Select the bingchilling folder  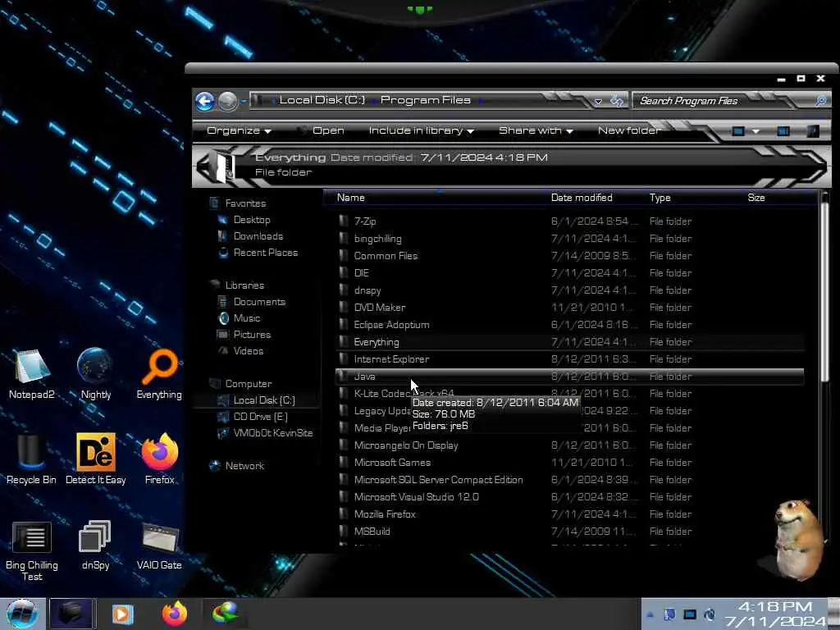377,239
